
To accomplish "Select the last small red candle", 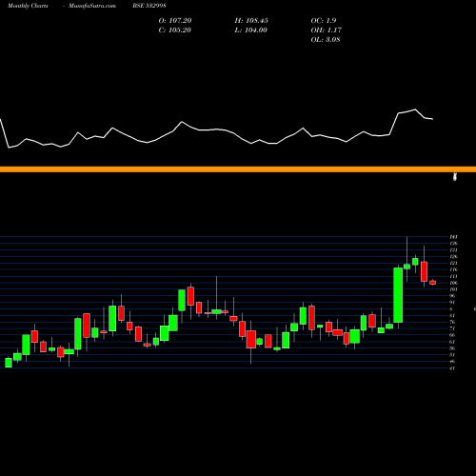I will click(433, 283).
